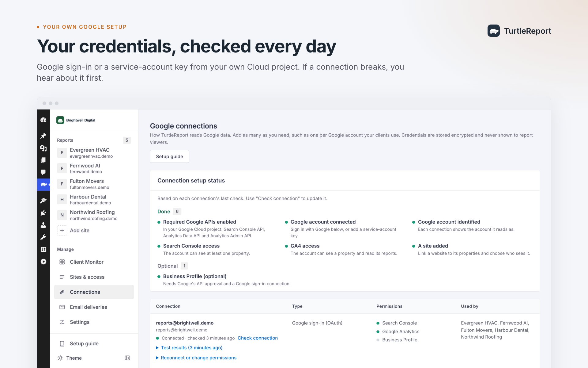Open Harbour Dental report
The height and width of the screenshot is (368, 588).
[94, 200]
